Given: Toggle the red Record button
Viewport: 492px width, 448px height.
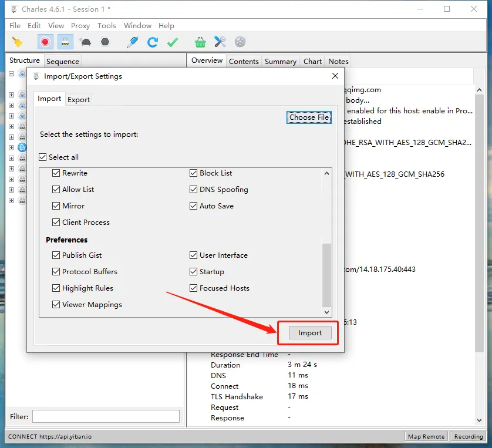Looking at the screenshot, I should pos(45,42).
